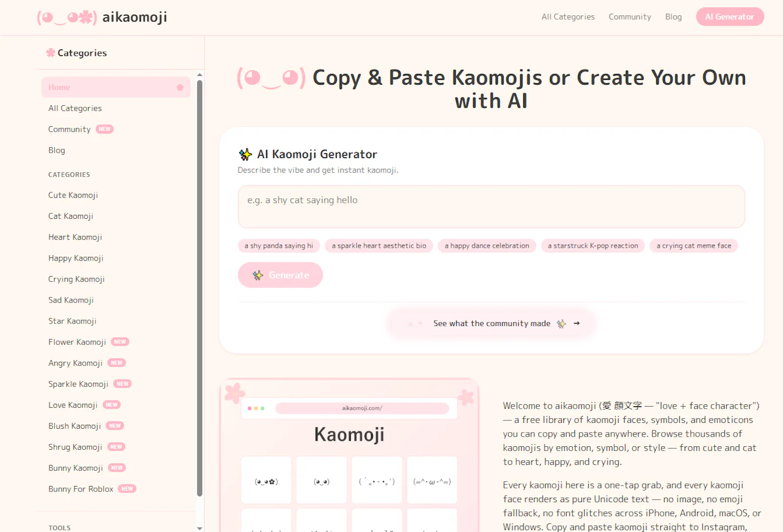Open All Categories in top navigation
Image resolution: width=783 pixels, height=532 pixels.
coord(568,17)
